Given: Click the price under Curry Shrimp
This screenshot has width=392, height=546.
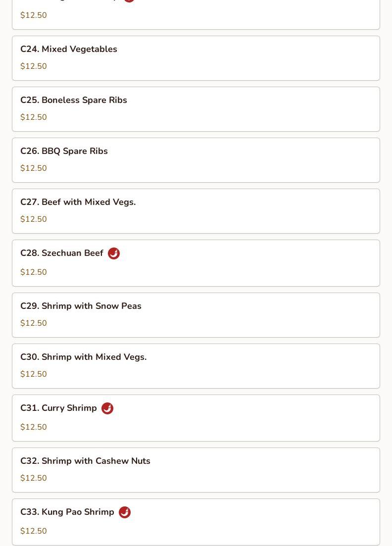Looking at the screenshot, I should [x=34, y=427].
